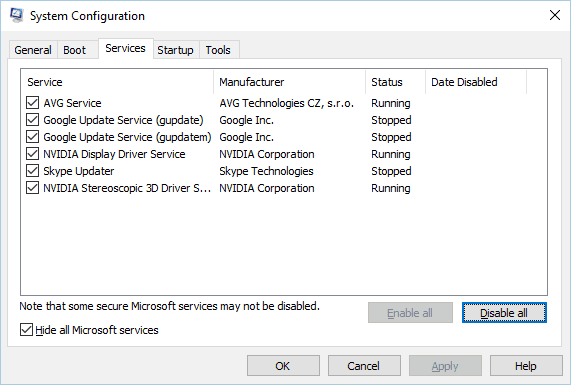
Task: Toggle the Skype Updater checkbox
Action: point(32,171)
